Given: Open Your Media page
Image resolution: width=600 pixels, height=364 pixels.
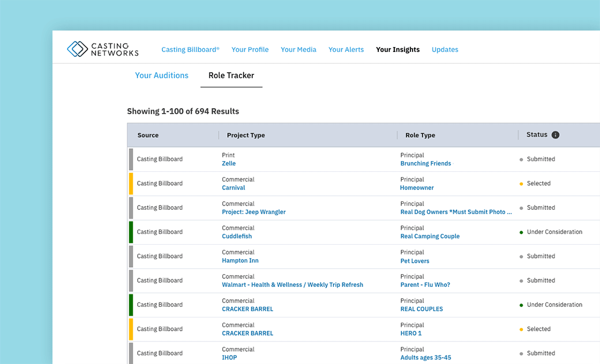Looking at the screenshot, I should click(298, 50).
